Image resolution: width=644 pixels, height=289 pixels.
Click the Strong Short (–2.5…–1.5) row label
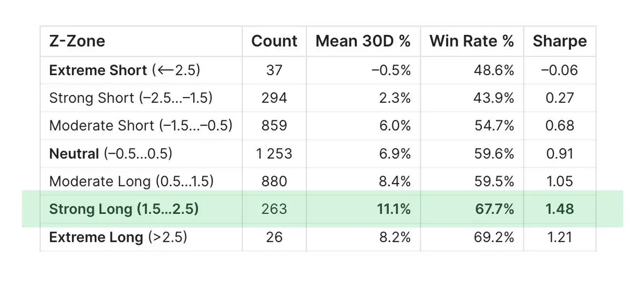130,98
